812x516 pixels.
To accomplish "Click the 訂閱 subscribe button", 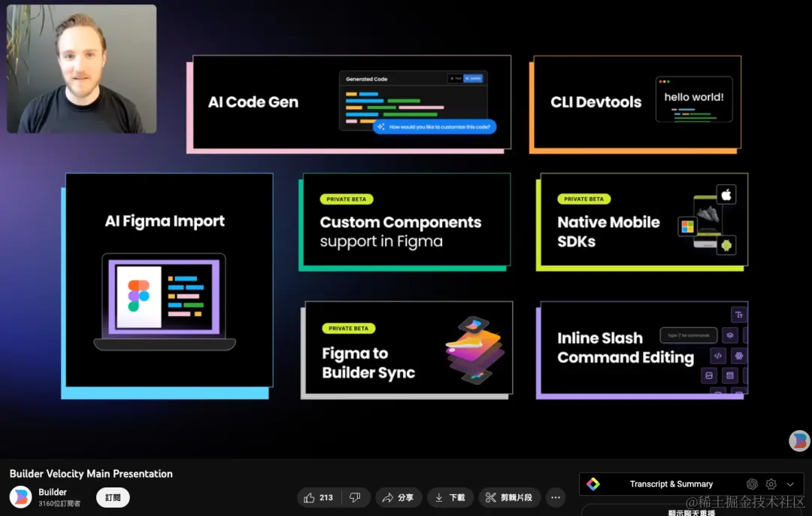I will [112, 497].
